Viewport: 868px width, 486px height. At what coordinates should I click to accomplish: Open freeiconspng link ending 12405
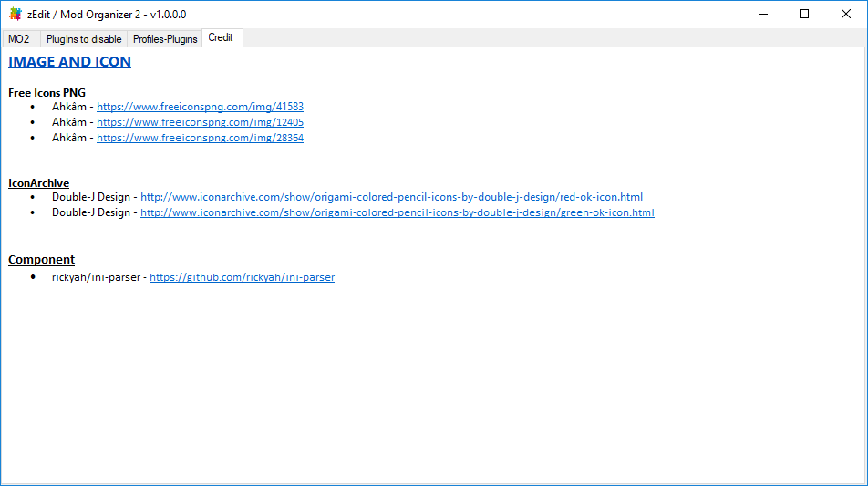200,122
